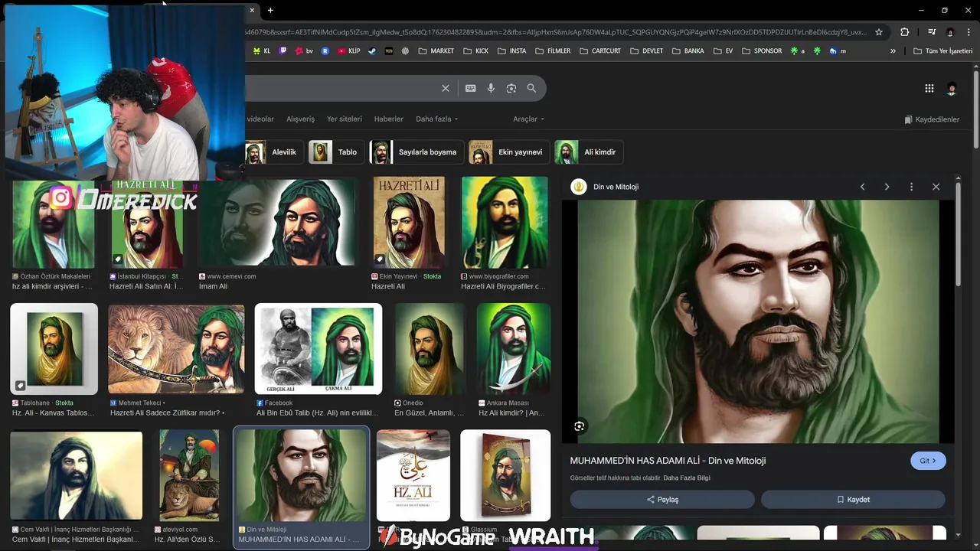This screenshot has width=980, height=551.
Task: Open the Twitch bookmark icon
Action: pyautogui.click(x=283, y=51)
